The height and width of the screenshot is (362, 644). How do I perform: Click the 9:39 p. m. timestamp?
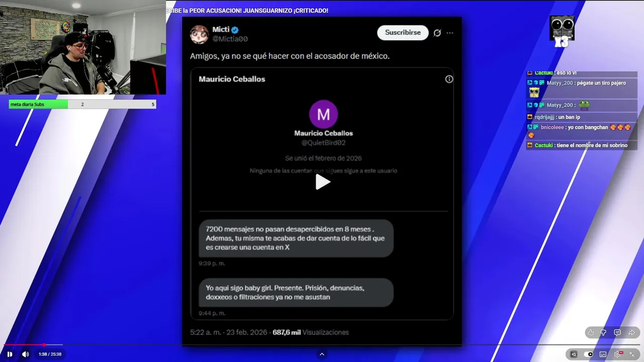[x=212, y=263]
